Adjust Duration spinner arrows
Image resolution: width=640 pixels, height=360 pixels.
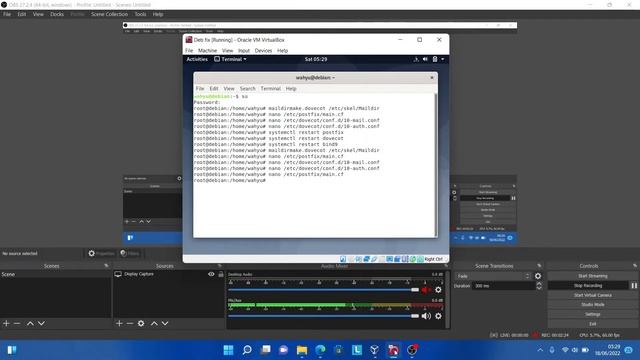click(539, 286)
